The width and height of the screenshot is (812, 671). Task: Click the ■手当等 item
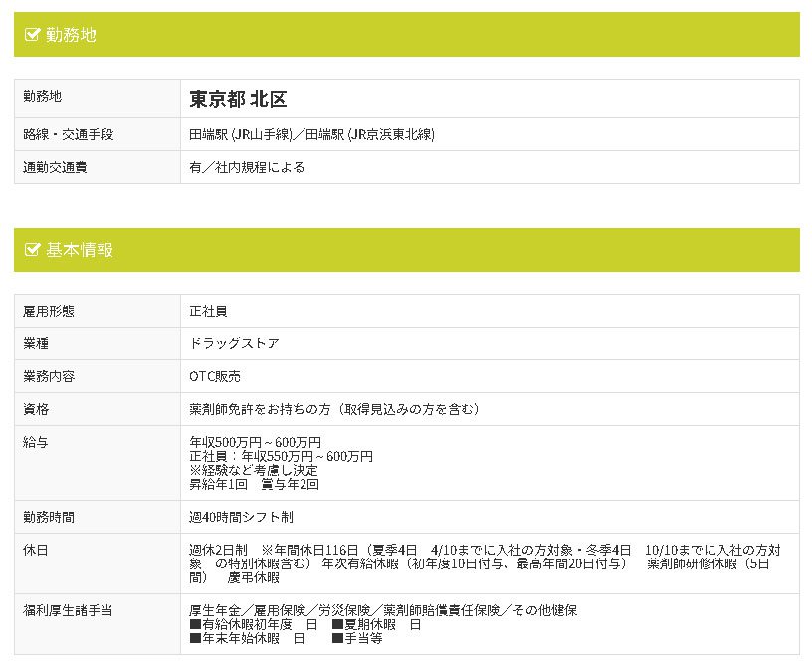(x=357, y=639)
